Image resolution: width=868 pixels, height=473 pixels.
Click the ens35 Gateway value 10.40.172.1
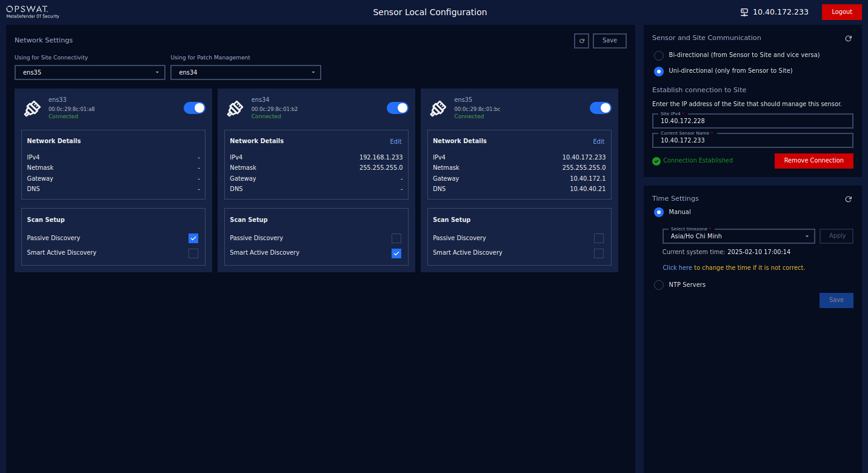[587, 179]
